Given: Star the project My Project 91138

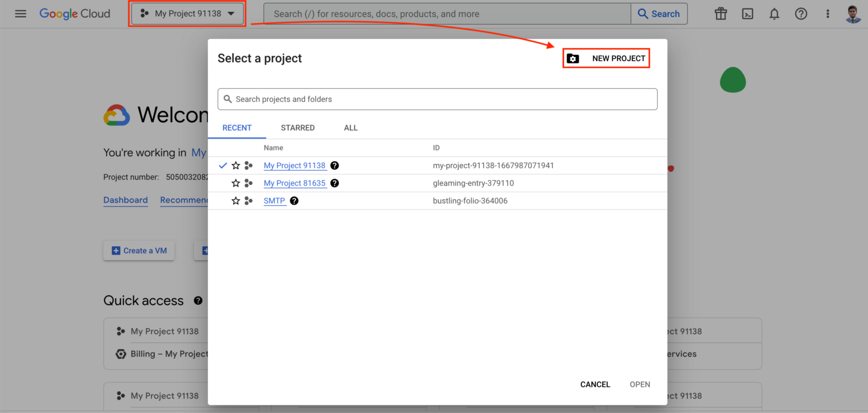Looking at the screenshot, I should (x=236, y=165).
